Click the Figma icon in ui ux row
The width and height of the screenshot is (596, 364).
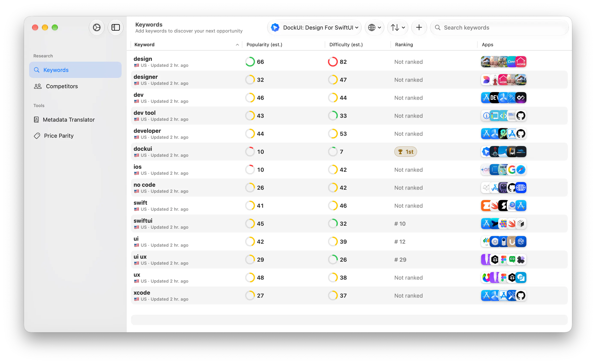503,260
